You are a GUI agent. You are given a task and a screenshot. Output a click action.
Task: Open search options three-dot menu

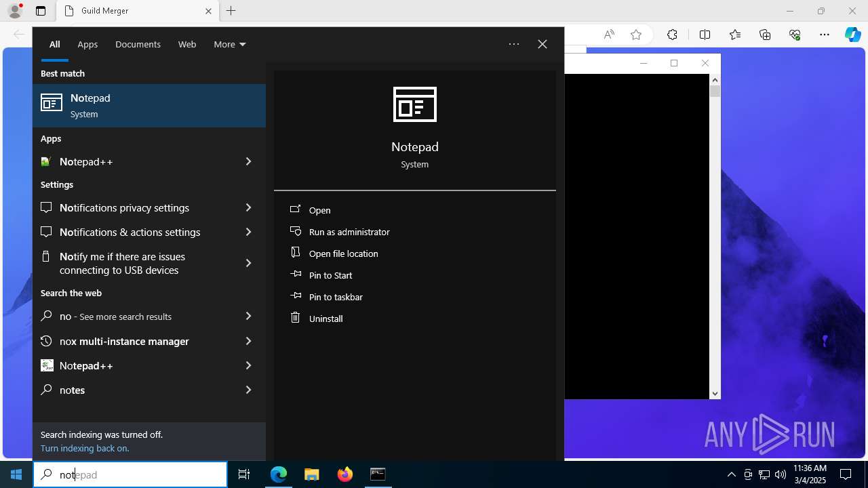click(x=514, y=44)
